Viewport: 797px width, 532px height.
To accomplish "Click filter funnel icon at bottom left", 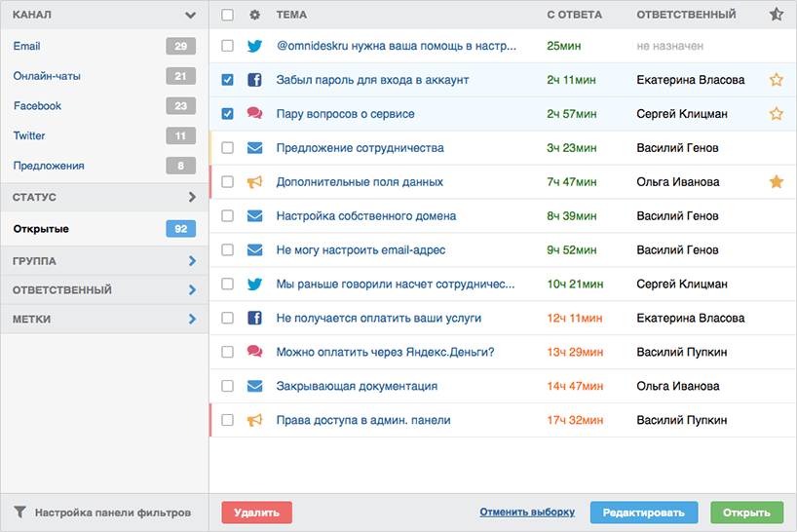I will [19, 513].
